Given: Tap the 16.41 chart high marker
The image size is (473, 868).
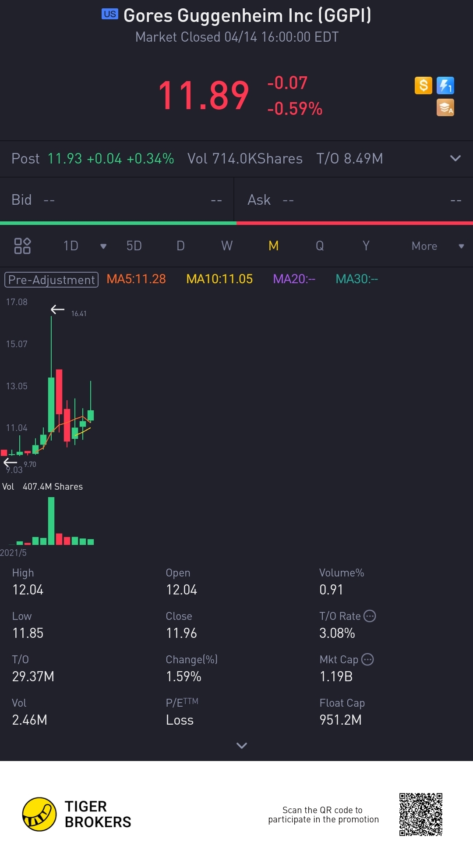Looking at the screenshot, I should 79,314.
